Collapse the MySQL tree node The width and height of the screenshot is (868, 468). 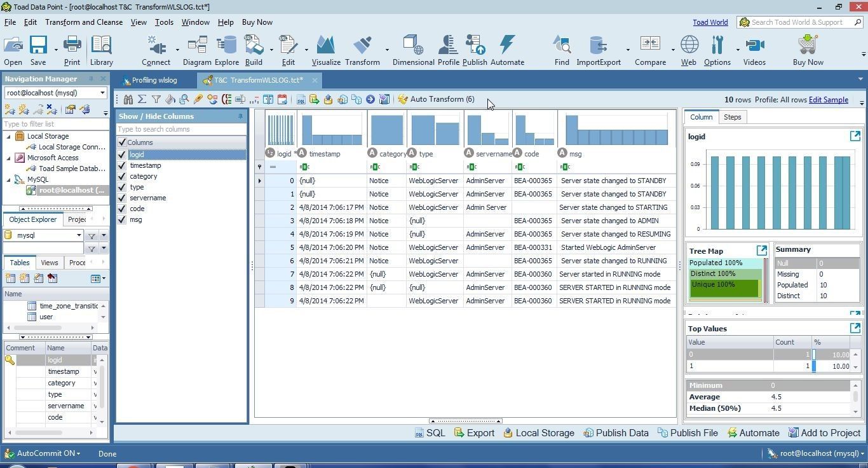[x=9, y=179]
